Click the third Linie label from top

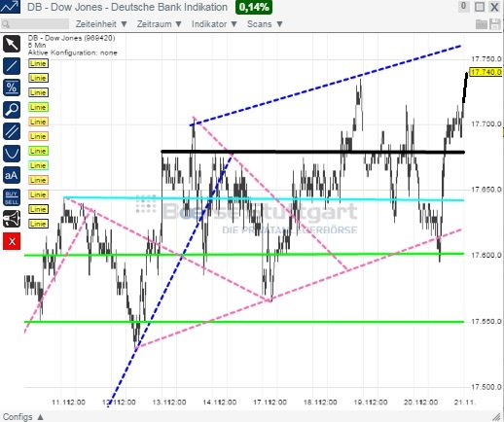click(38, 92)
